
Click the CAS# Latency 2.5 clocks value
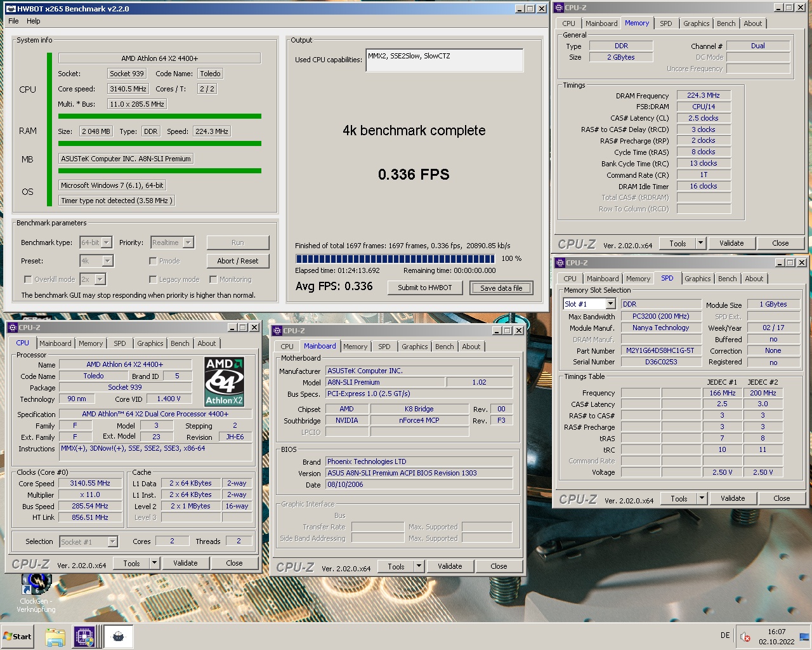point(703,118)
